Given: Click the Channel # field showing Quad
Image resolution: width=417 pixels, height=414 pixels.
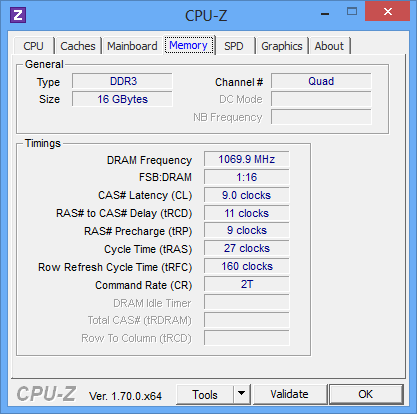Looking at the screenshot, I should (321, 81).
